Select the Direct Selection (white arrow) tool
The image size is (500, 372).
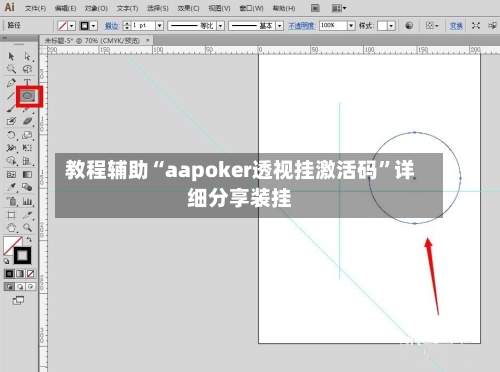tap(28, 56)
